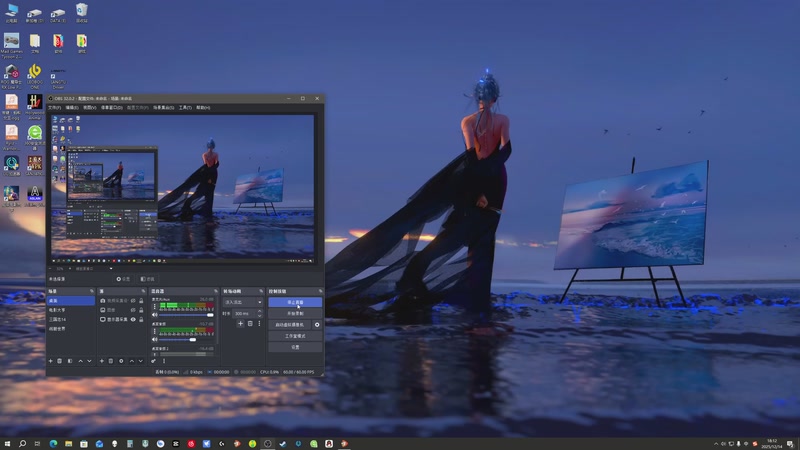800x450 pixels.
Task: Open the Windows Start menu
Action: (7, 444)
